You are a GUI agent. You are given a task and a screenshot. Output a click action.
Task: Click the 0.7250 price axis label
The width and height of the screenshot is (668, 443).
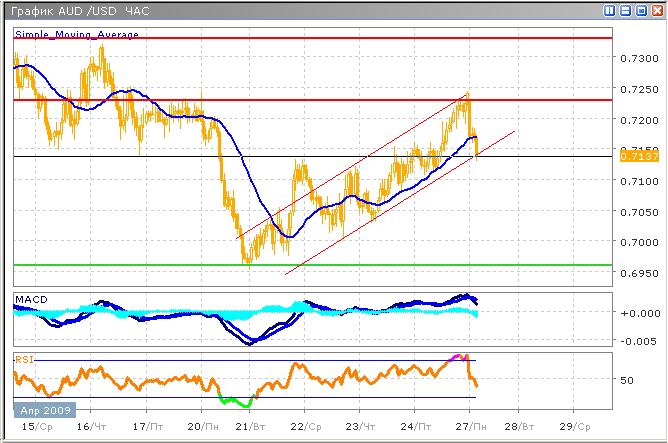coord(637,89)
